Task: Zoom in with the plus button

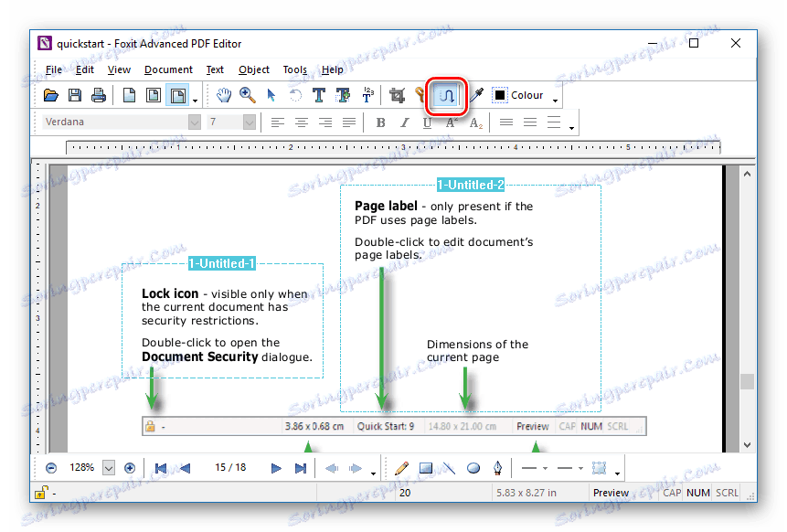Action: [130, 468]
